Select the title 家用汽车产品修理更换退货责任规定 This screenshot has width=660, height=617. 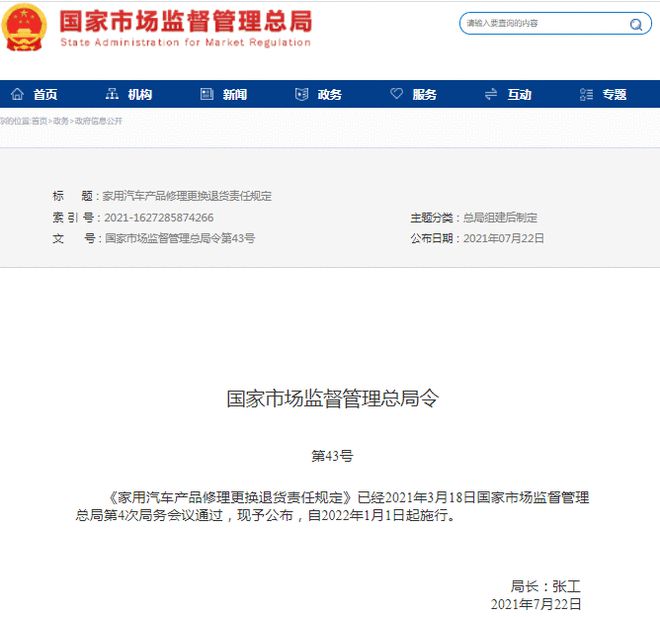click(x=187, y=196)
